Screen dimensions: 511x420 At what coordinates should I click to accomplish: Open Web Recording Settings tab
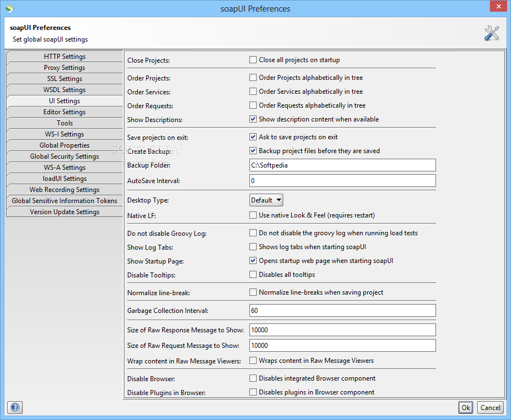pos(64,189)
